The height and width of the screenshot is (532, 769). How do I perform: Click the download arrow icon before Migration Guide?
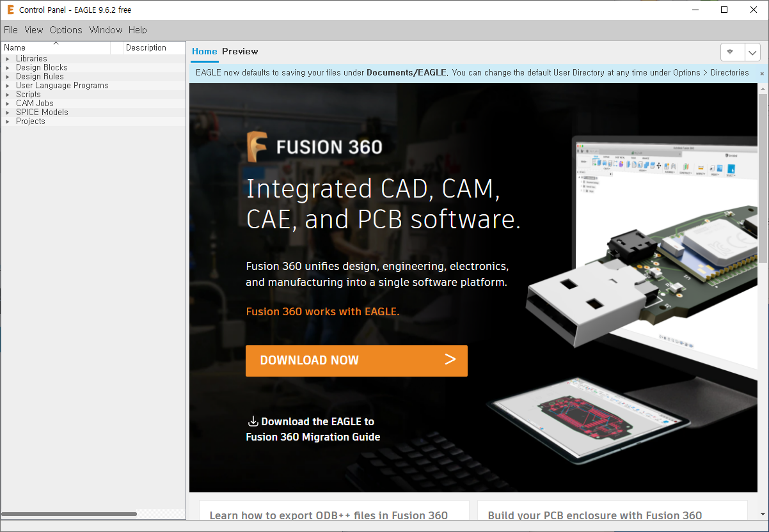pos(253,421)
